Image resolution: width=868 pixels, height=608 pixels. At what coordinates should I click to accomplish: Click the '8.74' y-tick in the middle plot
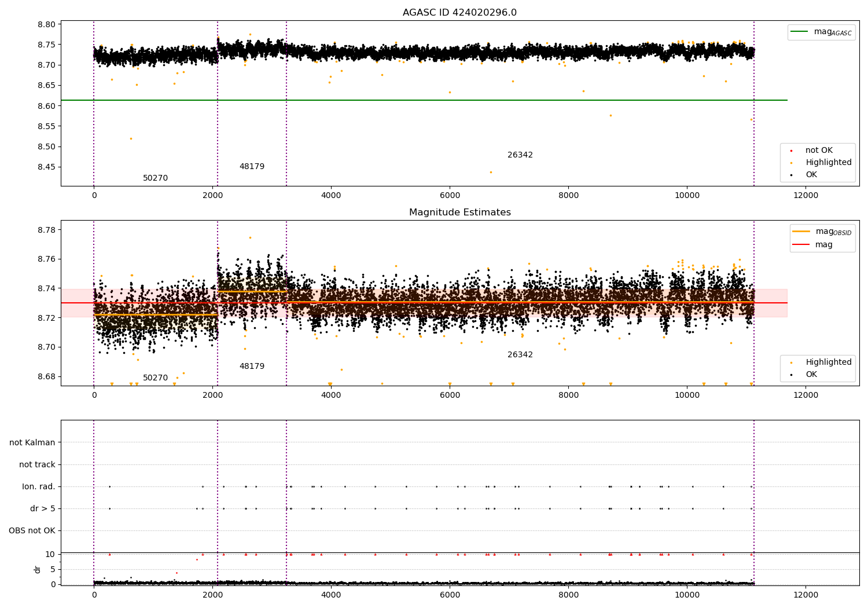[x=46, y=289]
